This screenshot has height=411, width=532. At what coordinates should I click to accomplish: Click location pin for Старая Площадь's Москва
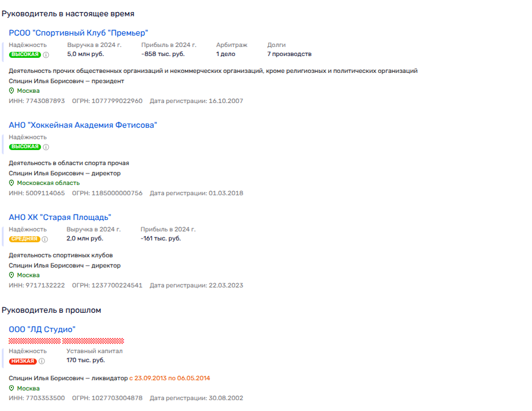click(x=11, y=275)
